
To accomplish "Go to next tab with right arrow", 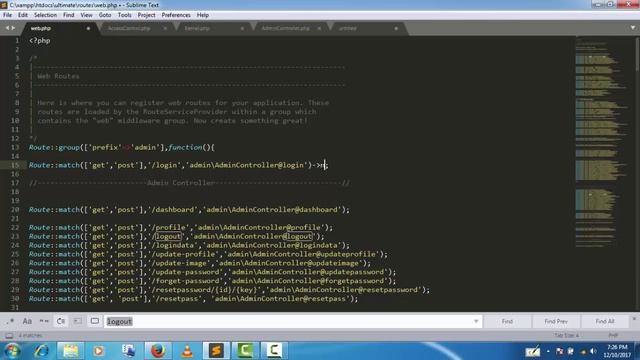I will click(x=13, y=28).
